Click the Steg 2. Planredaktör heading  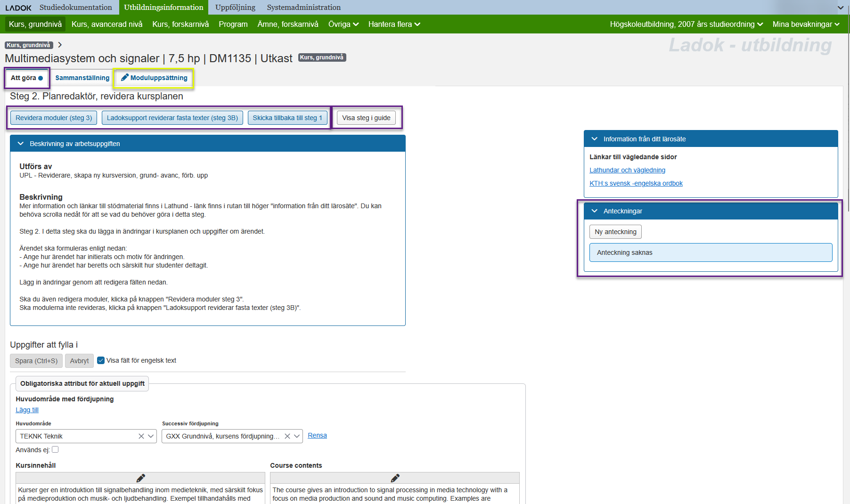click(x=97, y=96)
